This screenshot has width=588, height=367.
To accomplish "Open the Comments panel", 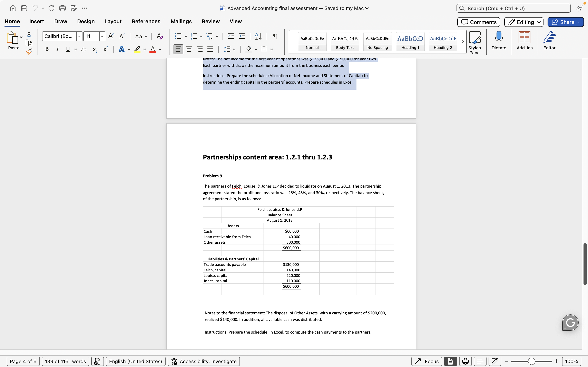I will 478,22.
